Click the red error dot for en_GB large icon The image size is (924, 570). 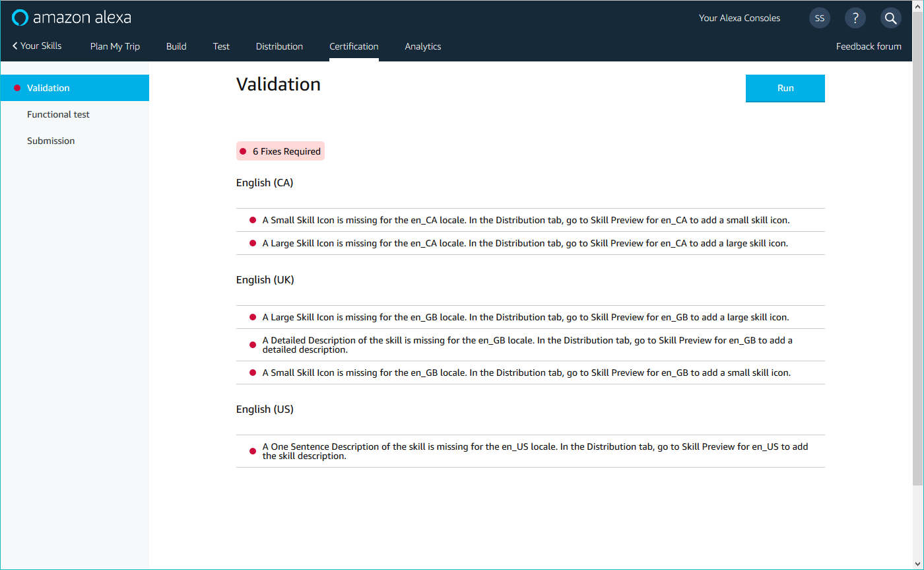[251, 316]
